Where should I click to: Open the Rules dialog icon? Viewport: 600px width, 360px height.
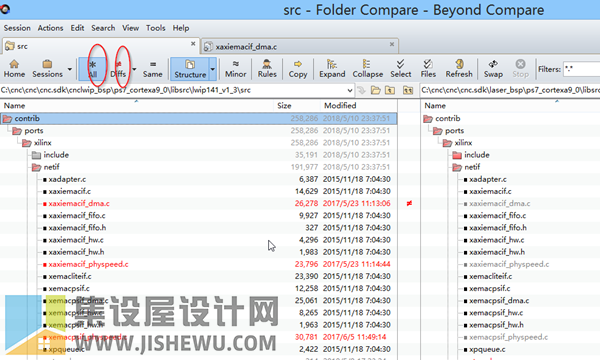coord(267,69)
